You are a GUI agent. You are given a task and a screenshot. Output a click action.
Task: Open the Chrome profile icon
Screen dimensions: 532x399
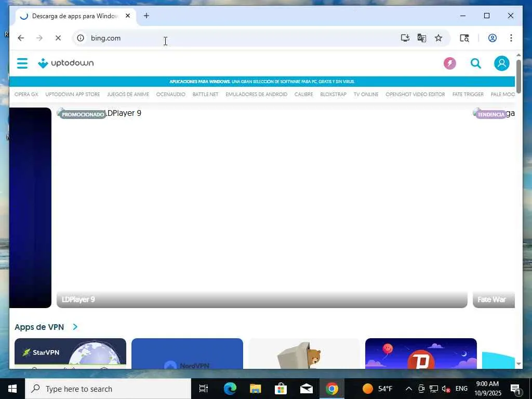click(493, 38)
